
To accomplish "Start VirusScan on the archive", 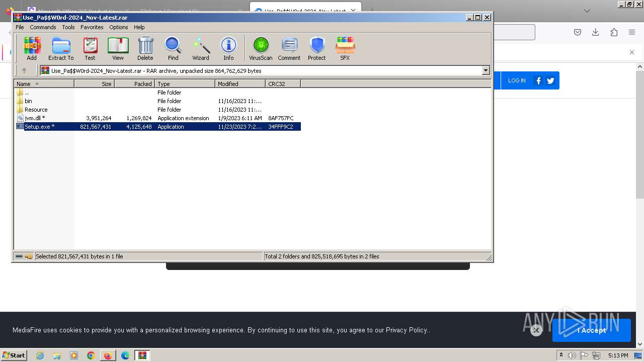I will click(x=261, y=49).
